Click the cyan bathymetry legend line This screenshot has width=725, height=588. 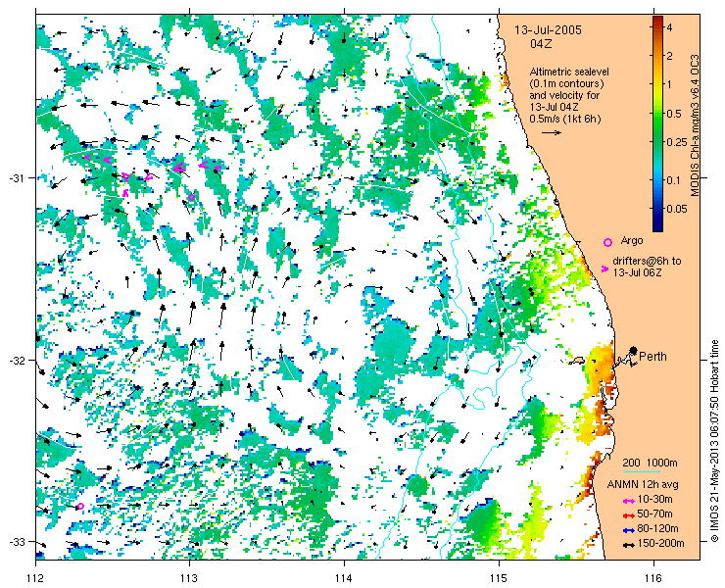(642, 472)
